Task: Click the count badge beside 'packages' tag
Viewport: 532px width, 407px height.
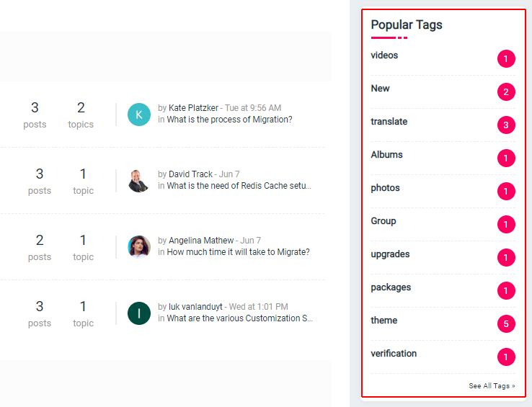Action: [506, 291]
